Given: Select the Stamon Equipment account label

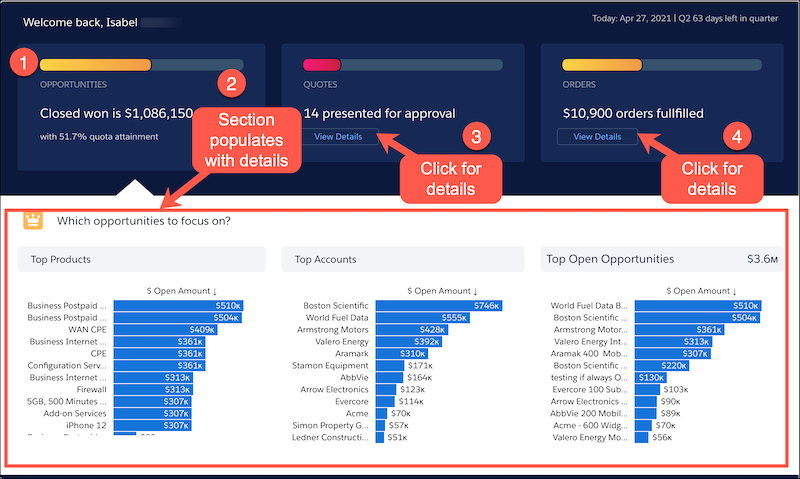Looking at the screenshot, I should tap(330, 366).
